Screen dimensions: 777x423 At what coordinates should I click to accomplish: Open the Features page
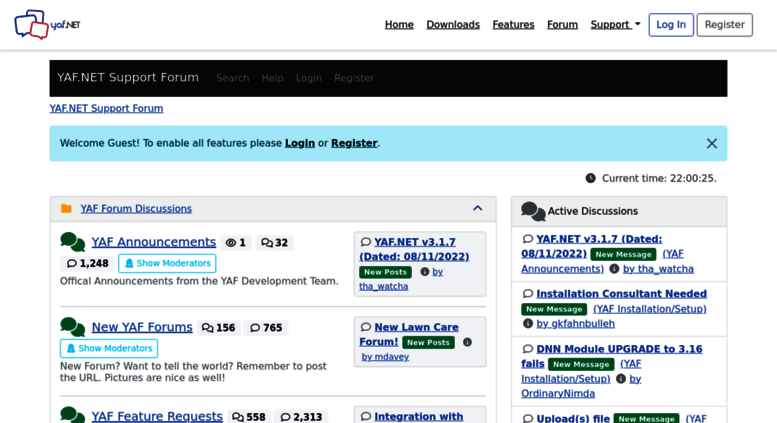(x=513, y=25)
